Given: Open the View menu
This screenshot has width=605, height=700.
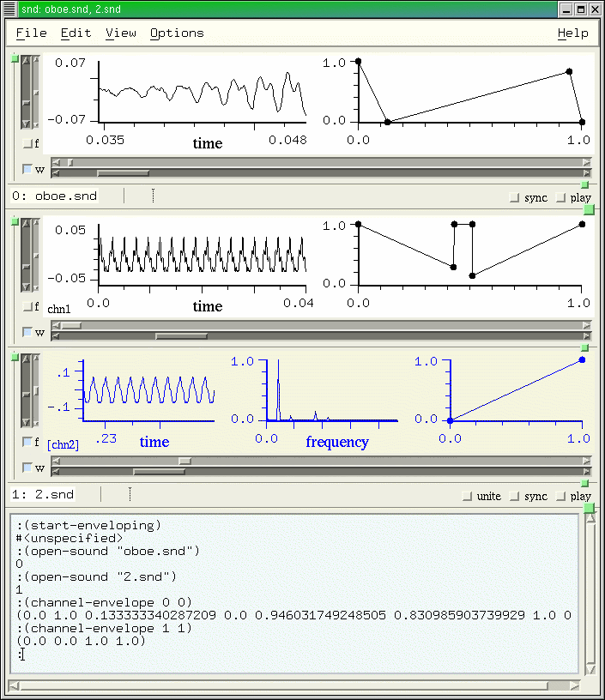Looking at the screenshot, I should 121,33.
